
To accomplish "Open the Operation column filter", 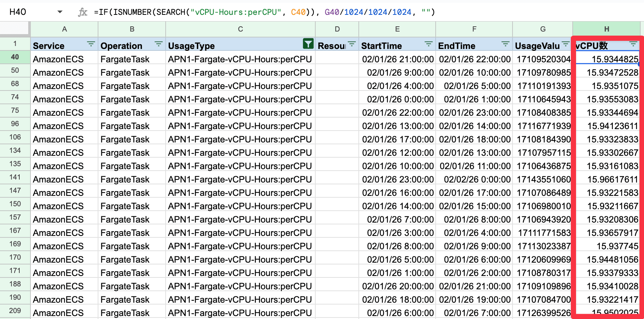I will click(158, 44).
